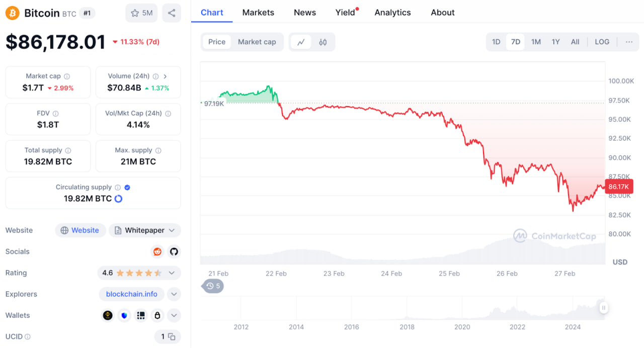Click the $70.84B volume value
This screenshot has height=348, width=644.
(x=124, y=88)
